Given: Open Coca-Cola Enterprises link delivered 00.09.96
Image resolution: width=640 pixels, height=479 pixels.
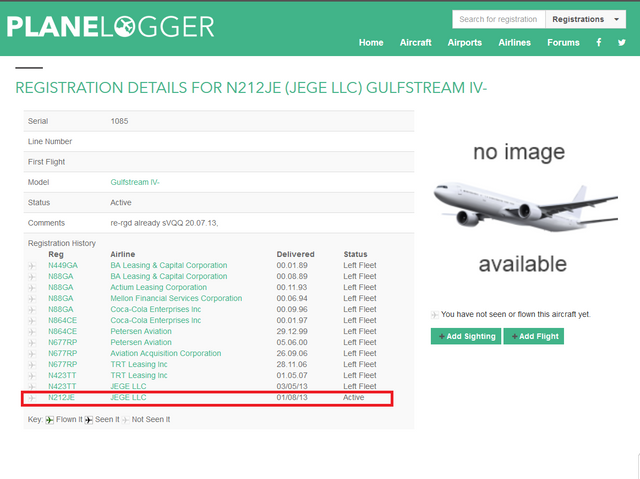Looking at the screenshot, I should click(x=156, y=309).
